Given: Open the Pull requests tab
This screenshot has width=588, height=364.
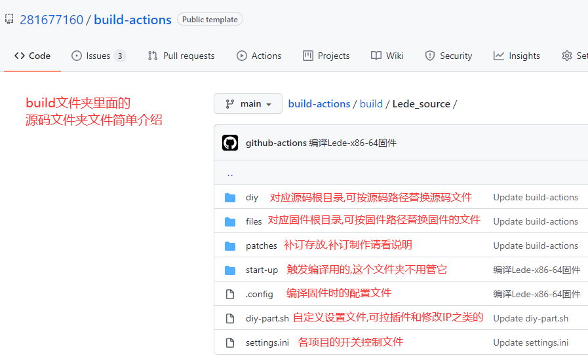Looking at the screenshot, I should 181,56.
